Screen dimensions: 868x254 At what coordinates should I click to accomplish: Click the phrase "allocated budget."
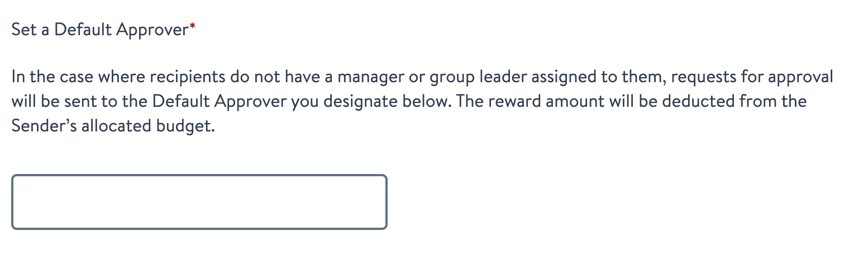148,126
